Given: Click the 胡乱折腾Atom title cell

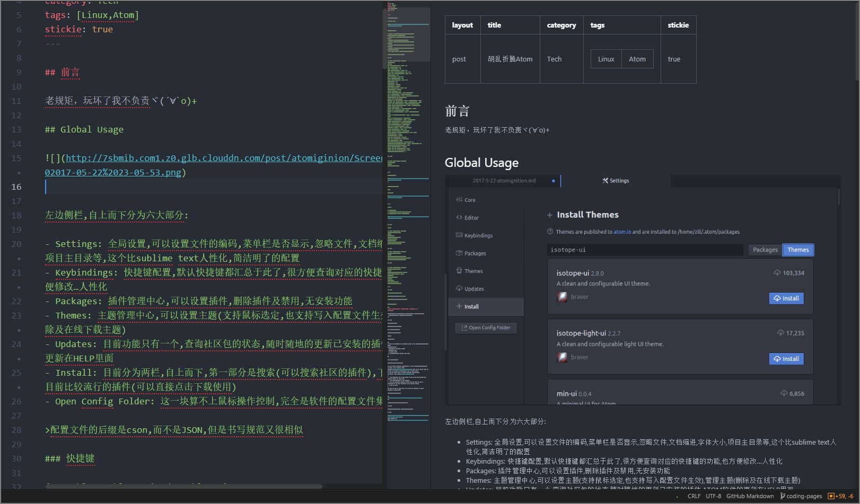Looking at the screenshot, I should point(510,59).
